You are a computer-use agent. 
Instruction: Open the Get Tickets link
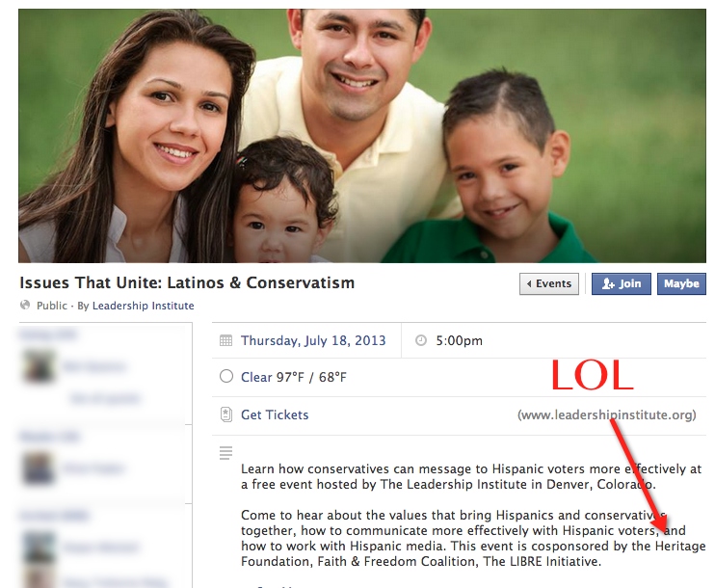(275, 414)
